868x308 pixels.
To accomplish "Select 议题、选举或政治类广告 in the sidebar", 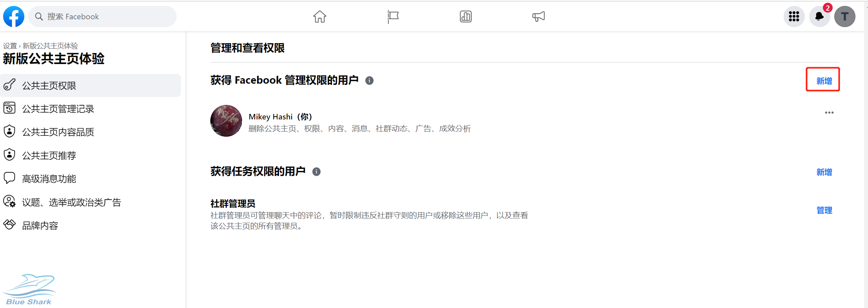I will click(x=90, y=202).
